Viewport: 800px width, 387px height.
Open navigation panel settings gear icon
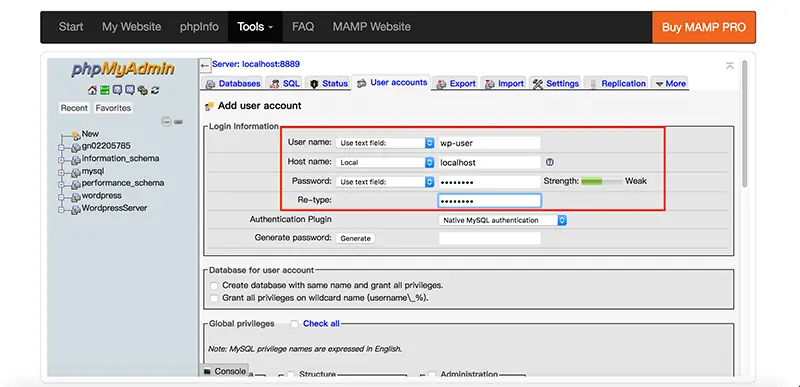[142, 90]
